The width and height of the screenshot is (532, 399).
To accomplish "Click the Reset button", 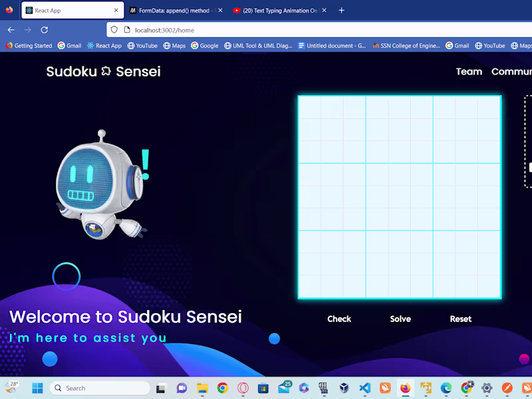I will 460,319.
